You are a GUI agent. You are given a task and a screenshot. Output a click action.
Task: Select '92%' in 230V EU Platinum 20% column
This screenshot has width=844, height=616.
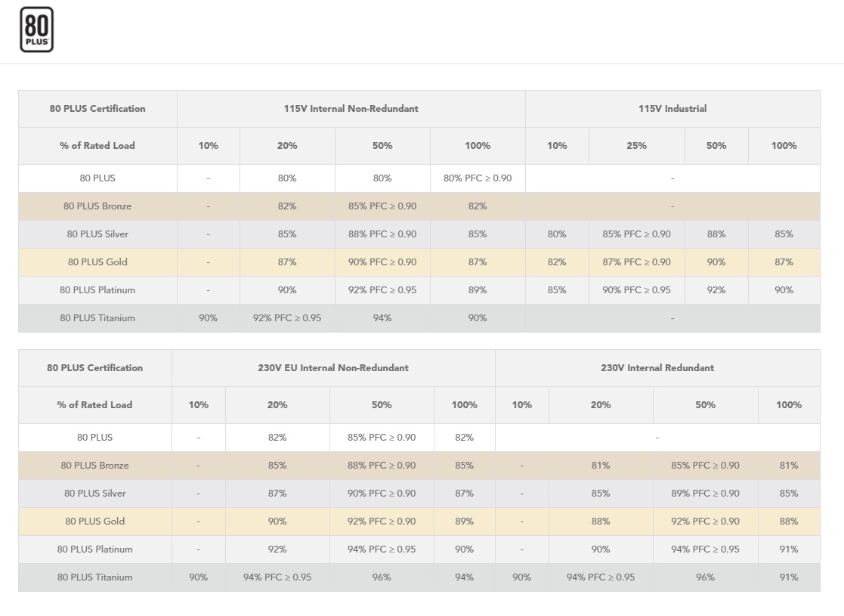point(277,549)
